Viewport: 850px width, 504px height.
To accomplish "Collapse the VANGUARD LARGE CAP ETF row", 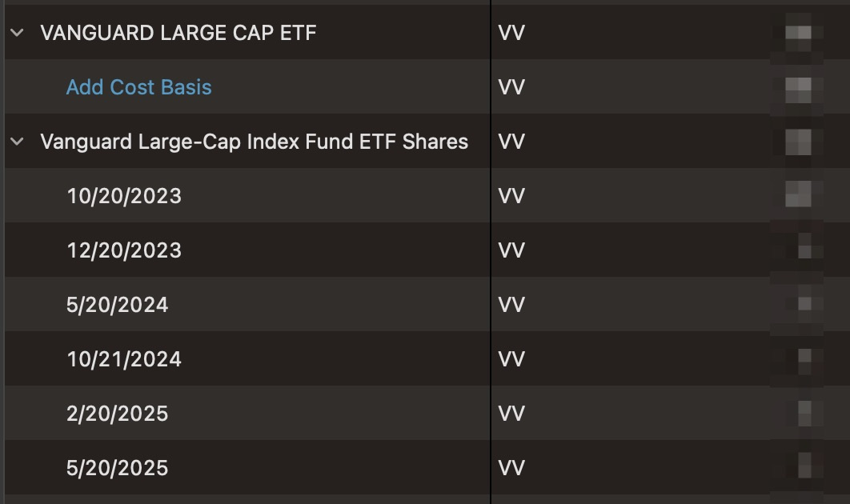I will click(x=17, y=33).
